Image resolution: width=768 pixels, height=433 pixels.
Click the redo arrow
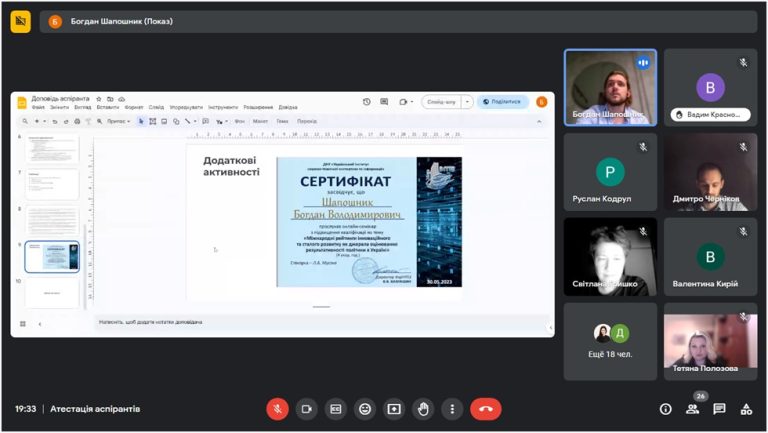coord(66,121)
